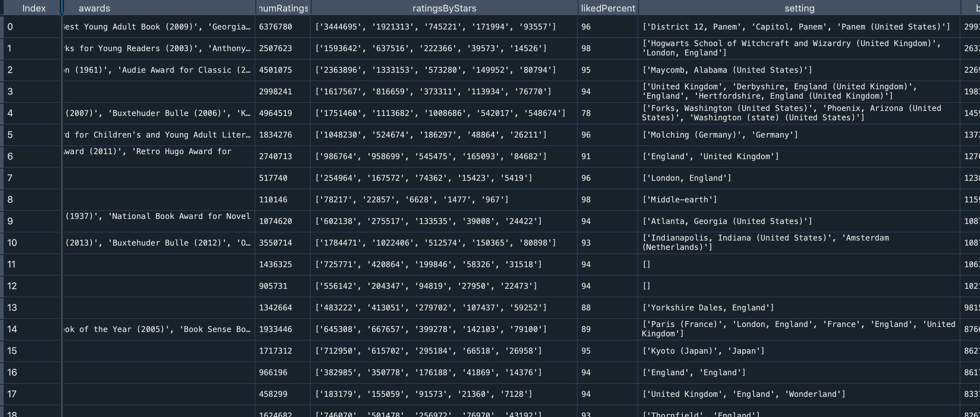Click the awards cell mentioning Buxtehuder Bulle (2006)
The width and height of the screenshot is (980, 417).
(158, 113)
